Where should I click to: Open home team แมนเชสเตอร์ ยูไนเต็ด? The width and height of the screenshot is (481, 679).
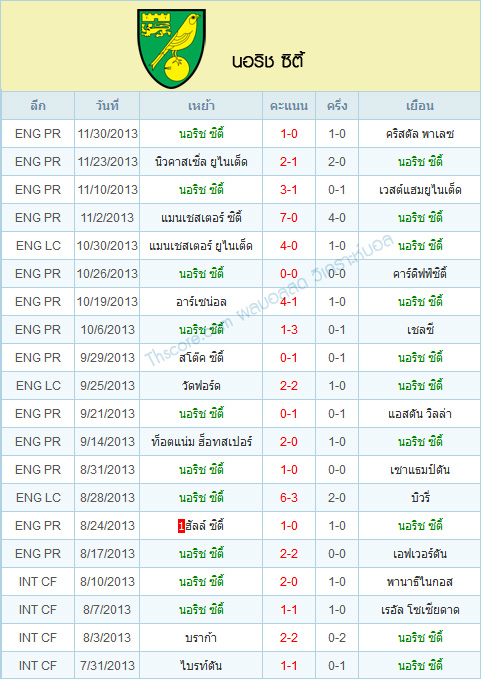click(201, 246)
